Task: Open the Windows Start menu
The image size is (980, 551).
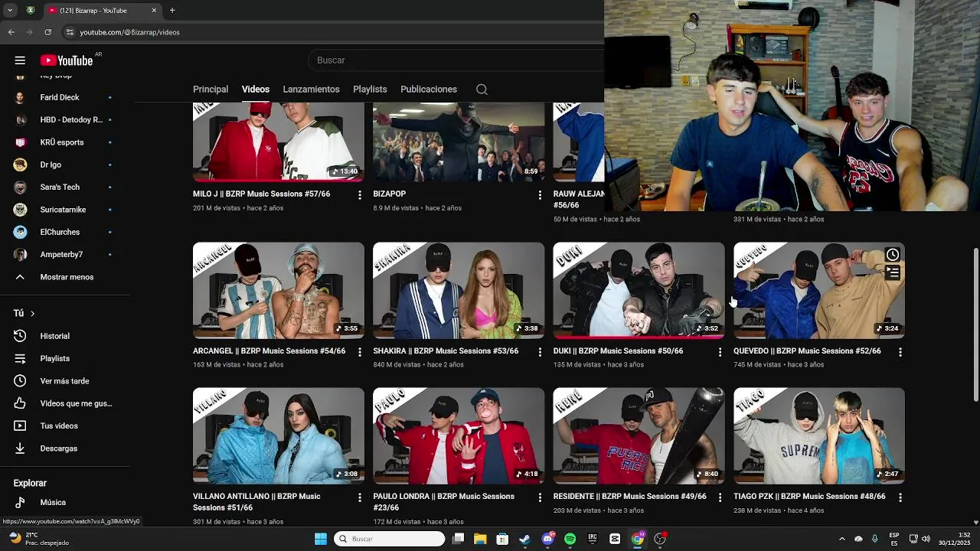Action: [x=321, y=539]
